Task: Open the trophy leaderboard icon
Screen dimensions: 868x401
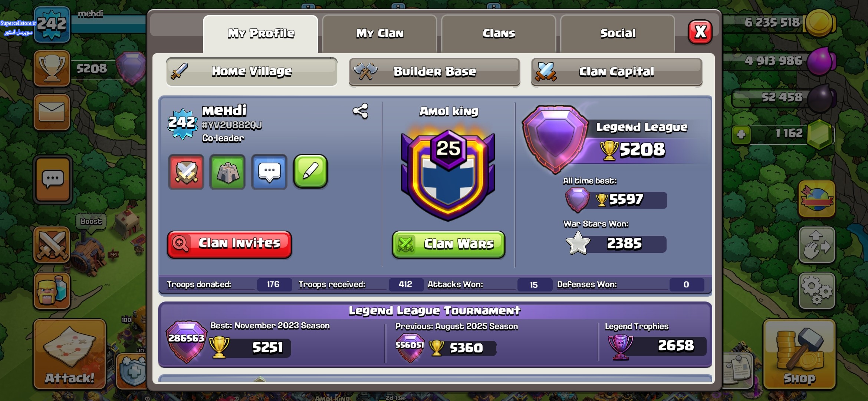Action: [x=52, y=68]
